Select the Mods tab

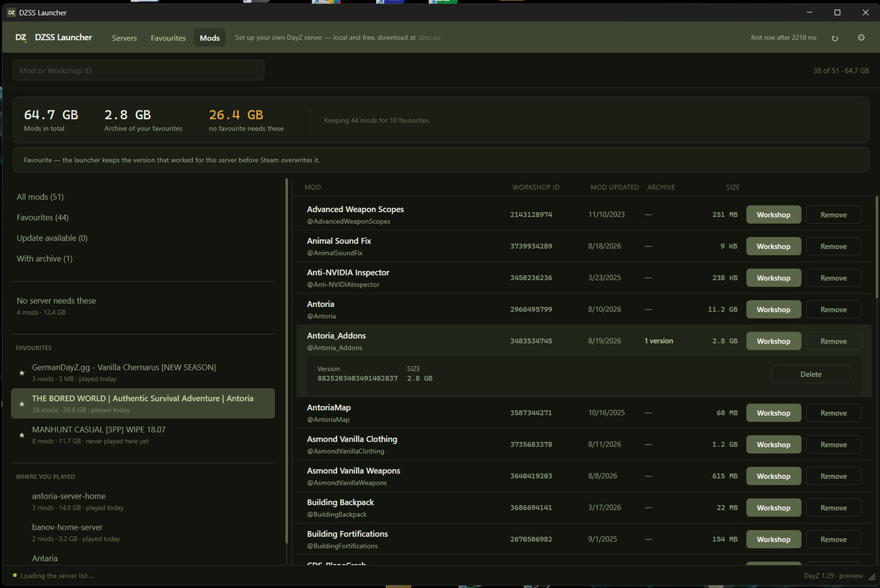click(210, 38)
